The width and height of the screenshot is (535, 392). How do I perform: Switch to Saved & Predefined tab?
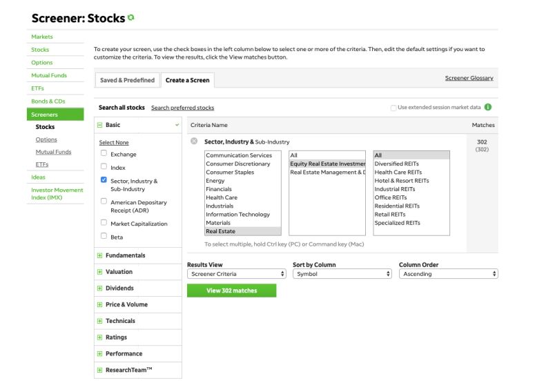click(127, 80)
